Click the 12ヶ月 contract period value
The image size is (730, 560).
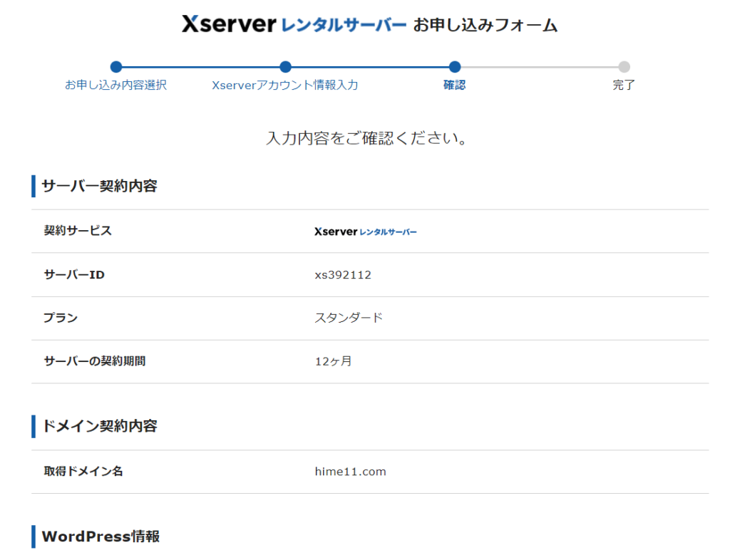pos(333,361)
